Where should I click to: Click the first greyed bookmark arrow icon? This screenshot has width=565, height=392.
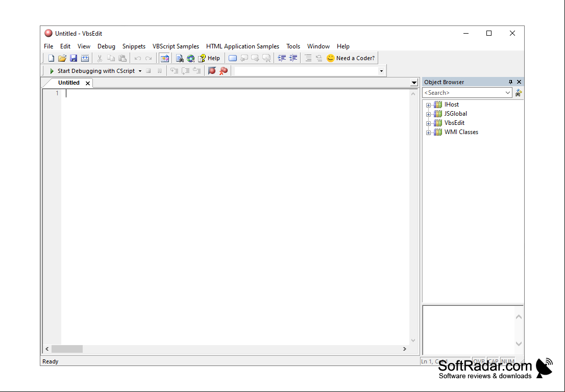244,58
